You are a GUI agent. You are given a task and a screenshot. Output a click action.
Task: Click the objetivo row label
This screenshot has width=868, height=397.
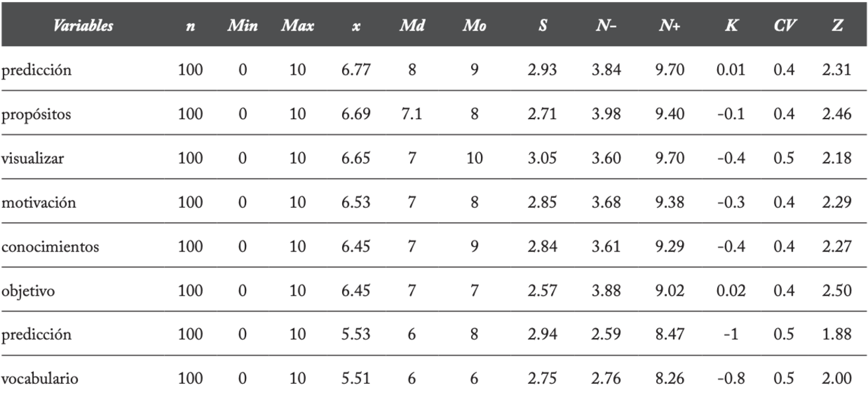pyautogui.click(x=27, y=291)
